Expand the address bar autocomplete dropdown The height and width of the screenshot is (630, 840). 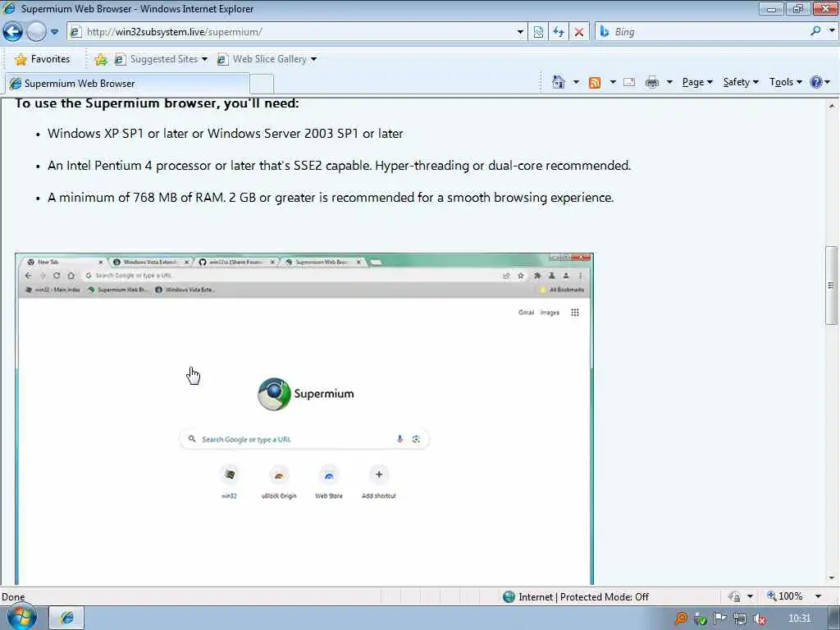[519, 32]
